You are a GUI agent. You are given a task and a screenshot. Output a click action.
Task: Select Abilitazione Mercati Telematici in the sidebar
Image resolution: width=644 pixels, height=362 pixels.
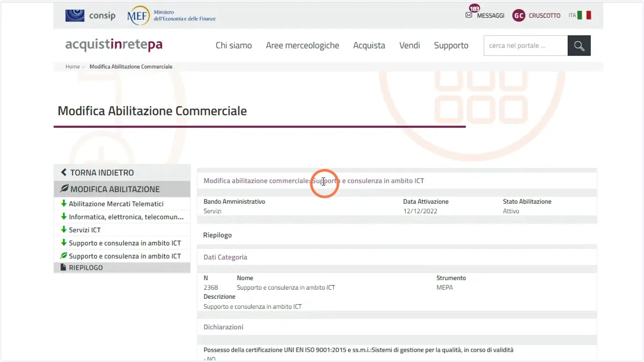tap(116, 204)
